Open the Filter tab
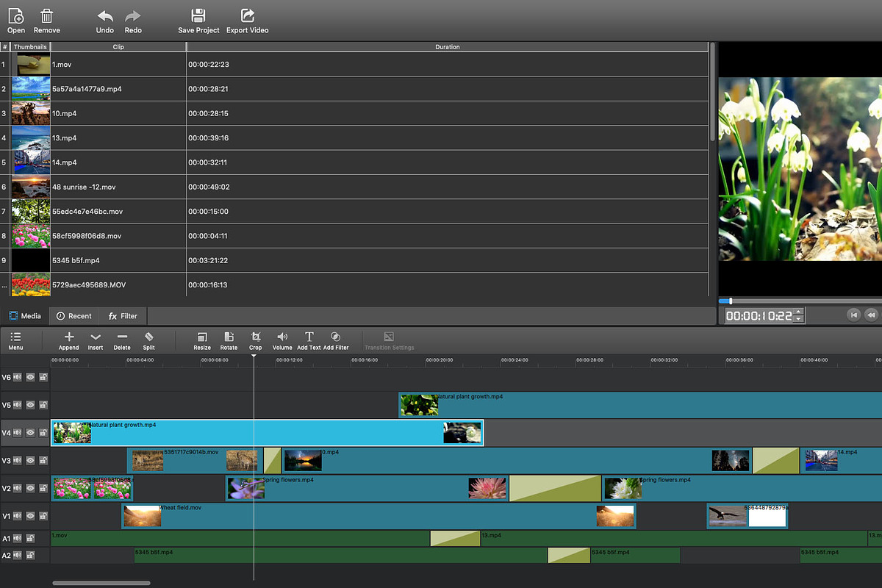 (x=123, y=316)
